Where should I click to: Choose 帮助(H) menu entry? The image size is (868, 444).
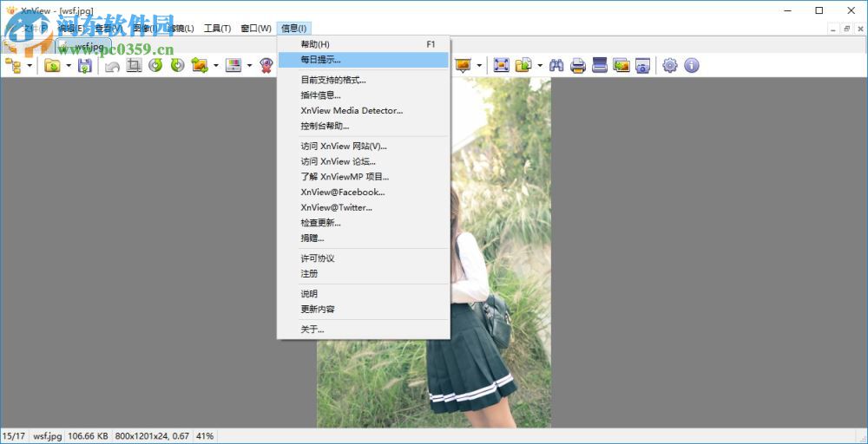coord(363,44)
